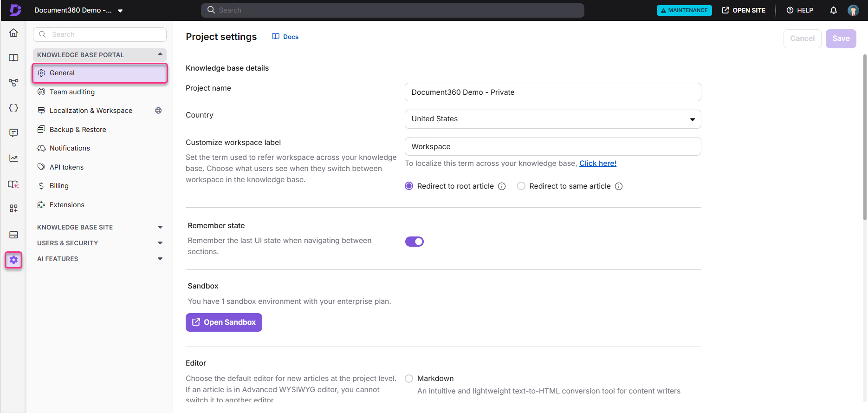Click the Workspace label input field
The height and width of the screenshot is (413, 868).
[x=553, y=146]
